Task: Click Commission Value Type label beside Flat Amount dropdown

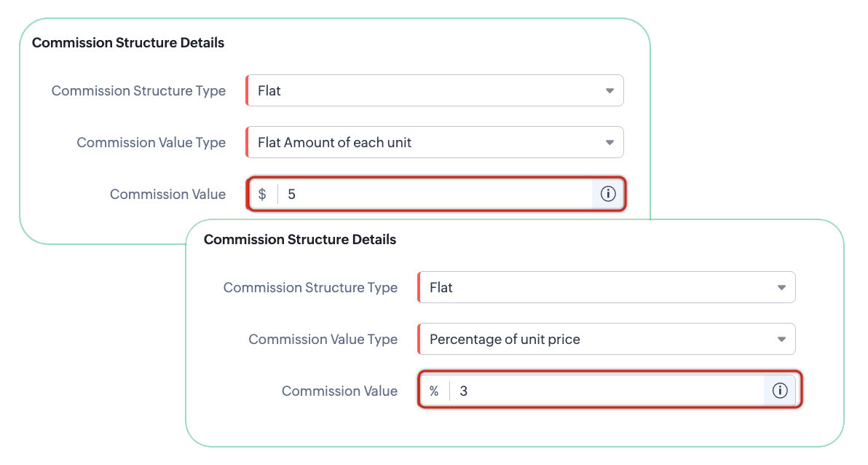Action: coord(151,143)
